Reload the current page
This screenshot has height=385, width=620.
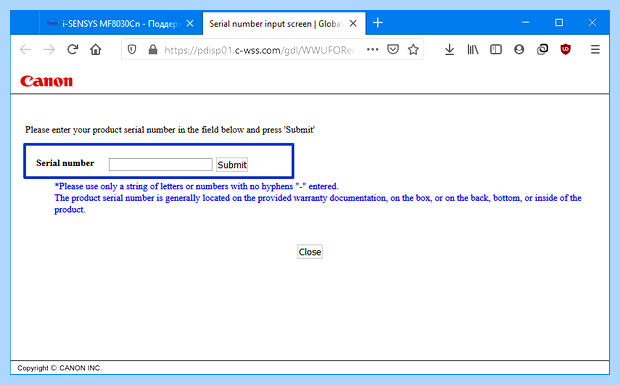[72, 49]
